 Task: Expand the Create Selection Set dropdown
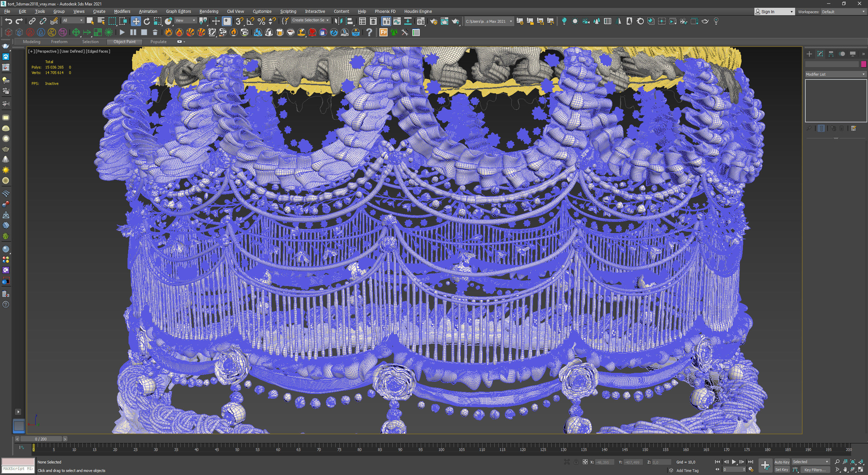point(327,20)
